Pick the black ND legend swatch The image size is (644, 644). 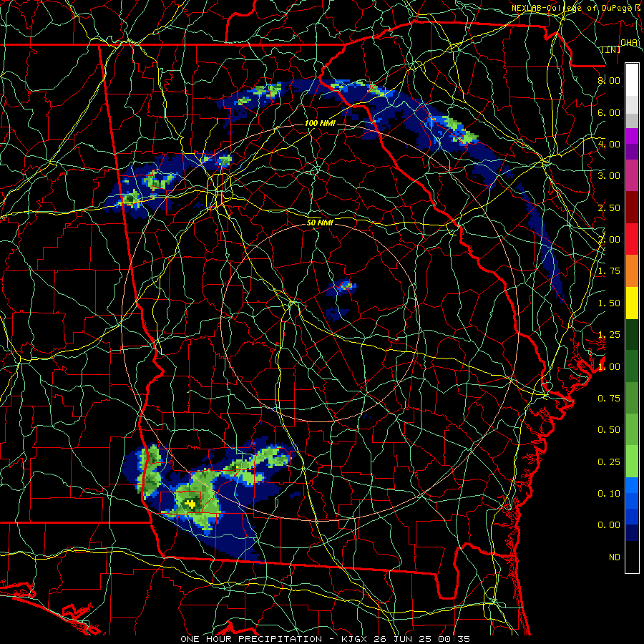click(x=632, y=557)
